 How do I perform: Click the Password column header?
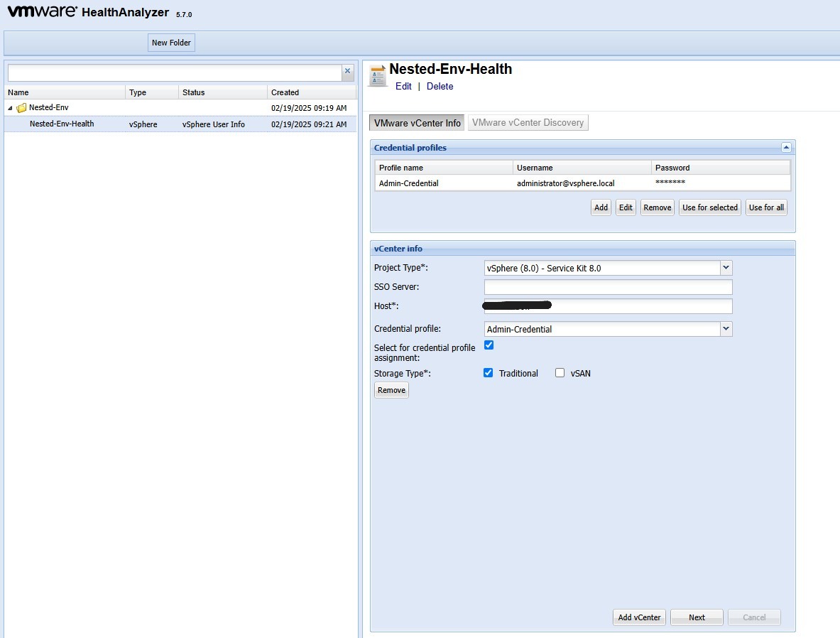tap(721, 168)
